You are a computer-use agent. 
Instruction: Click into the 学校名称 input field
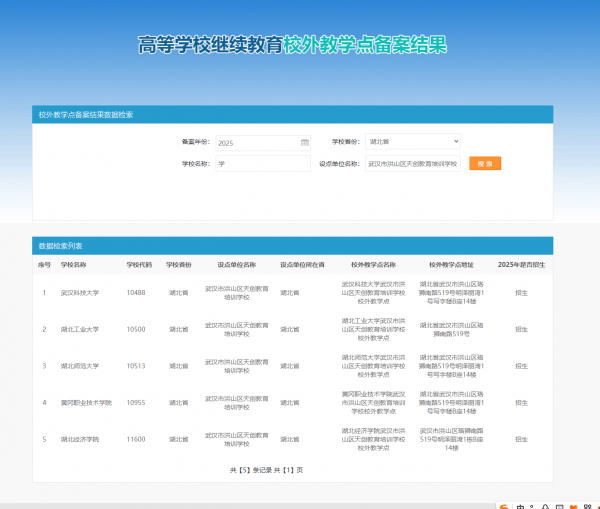(263, 163)
